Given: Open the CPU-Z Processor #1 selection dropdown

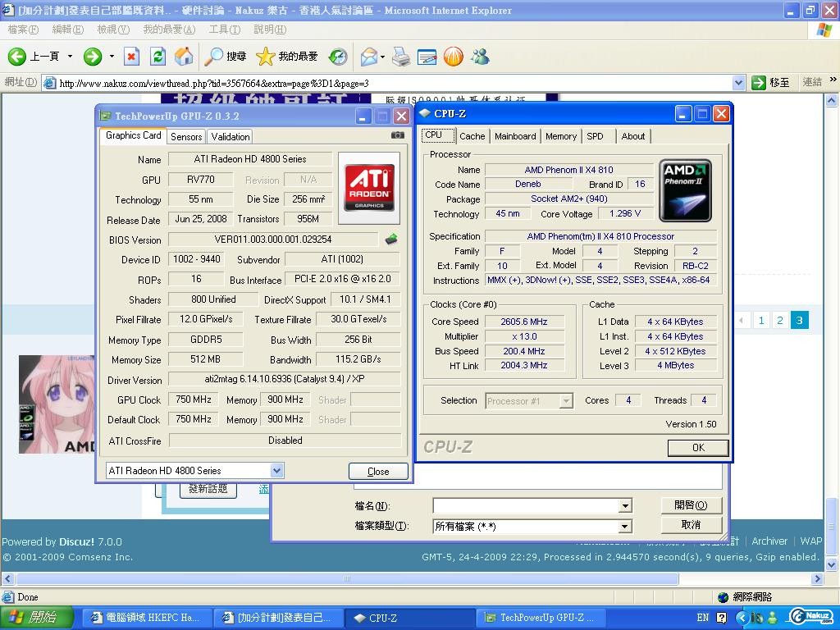Looking at the screenshot, I should pyautogui.click(x=566, y=400).
